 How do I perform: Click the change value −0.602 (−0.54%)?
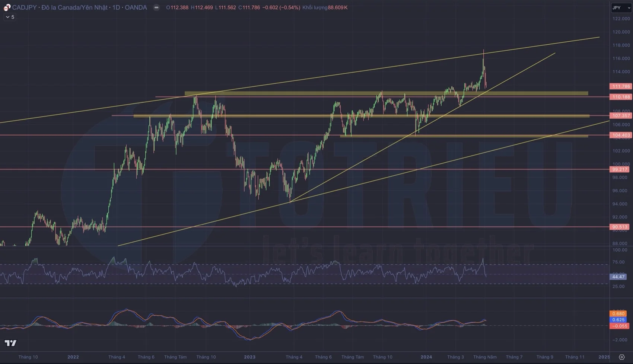pyautogui.click(x=281, y=7)
